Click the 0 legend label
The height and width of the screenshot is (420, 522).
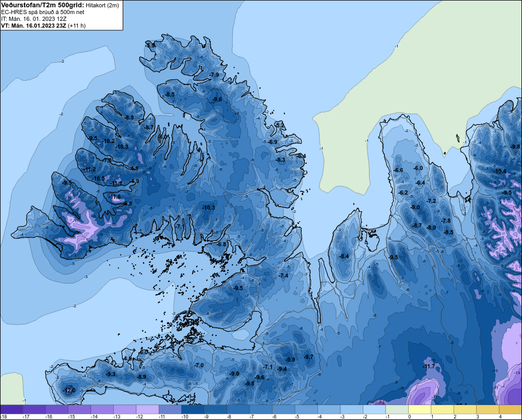click(409, 417)
